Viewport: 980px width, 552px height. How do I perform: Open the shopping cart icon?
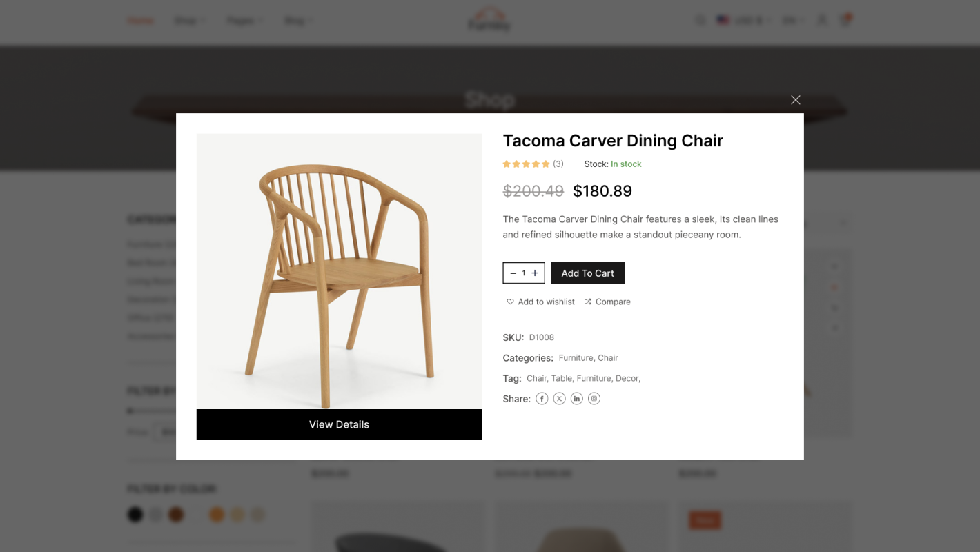[845, 21]
